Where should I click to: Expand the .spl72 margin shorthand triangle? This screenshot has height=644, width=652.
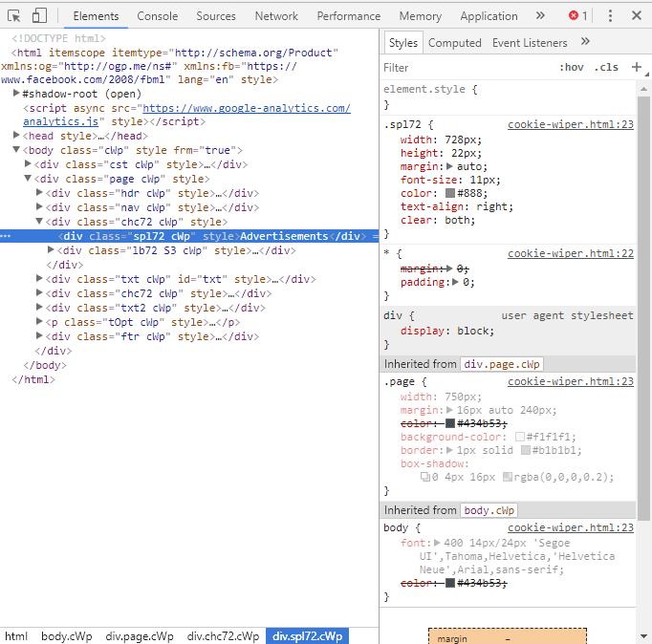449,166
